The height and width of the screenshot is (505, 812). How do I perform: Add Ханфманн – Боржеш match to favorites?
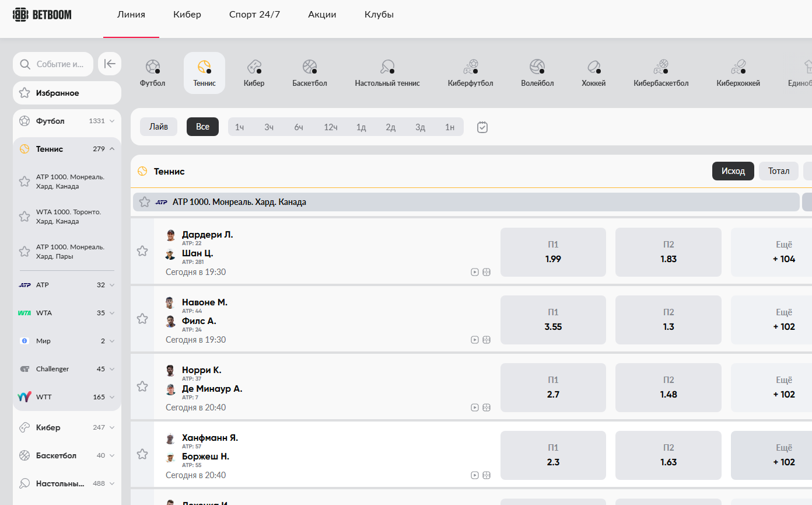pos(142,454)
